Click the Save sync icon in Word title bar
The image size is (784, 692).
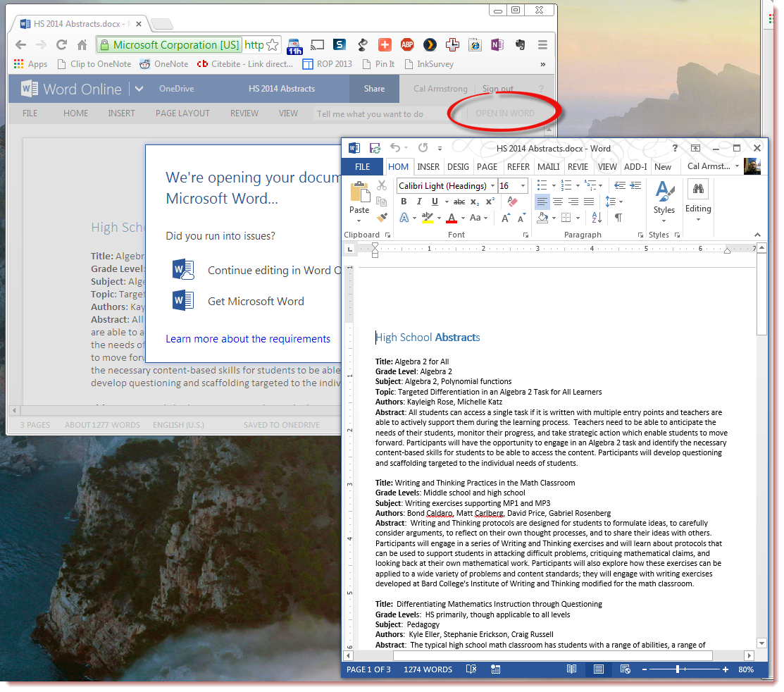pyautogui.click(x=375, y=148)
